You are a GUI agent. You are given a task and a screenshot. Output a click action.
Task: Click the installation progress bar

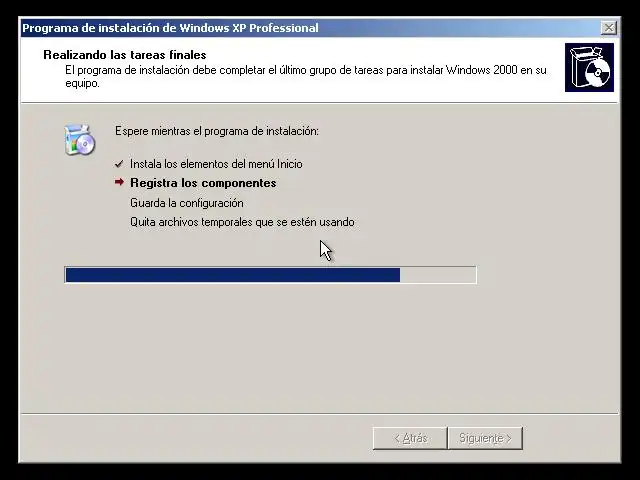270,275
